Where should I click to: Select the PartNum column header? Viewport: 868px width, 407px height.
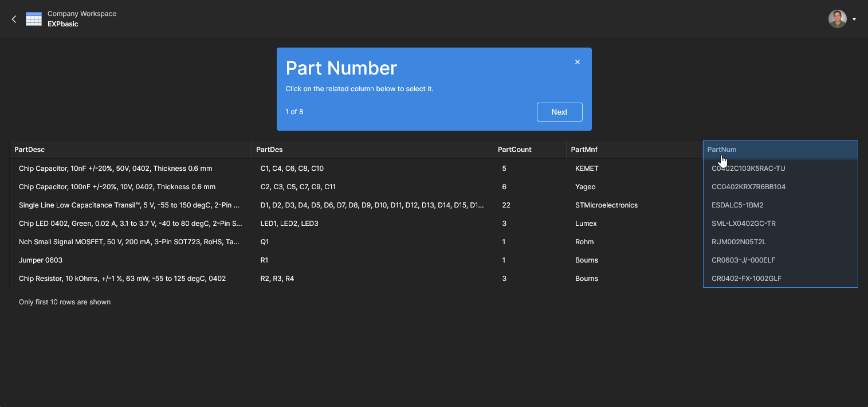click(x=722, y=150)
